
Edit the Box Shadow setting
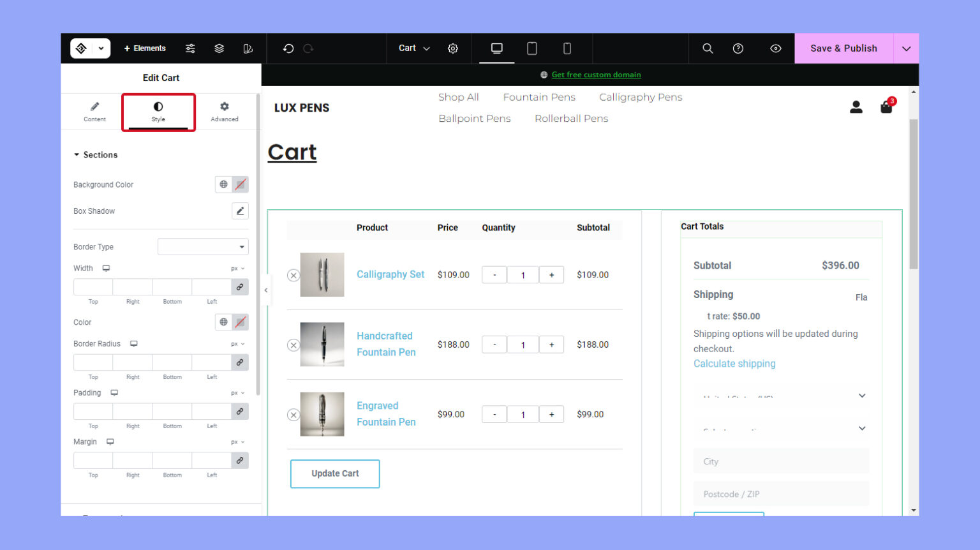pos(240,211)
